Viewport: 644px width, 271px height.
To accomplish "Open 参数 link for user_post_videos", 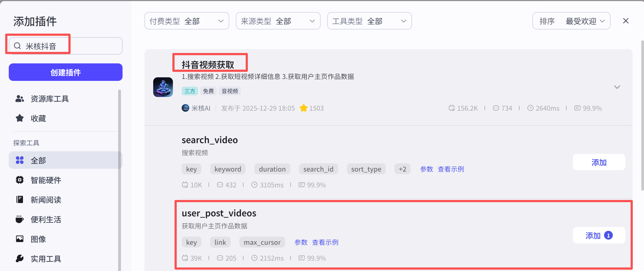I will [301, 242].
